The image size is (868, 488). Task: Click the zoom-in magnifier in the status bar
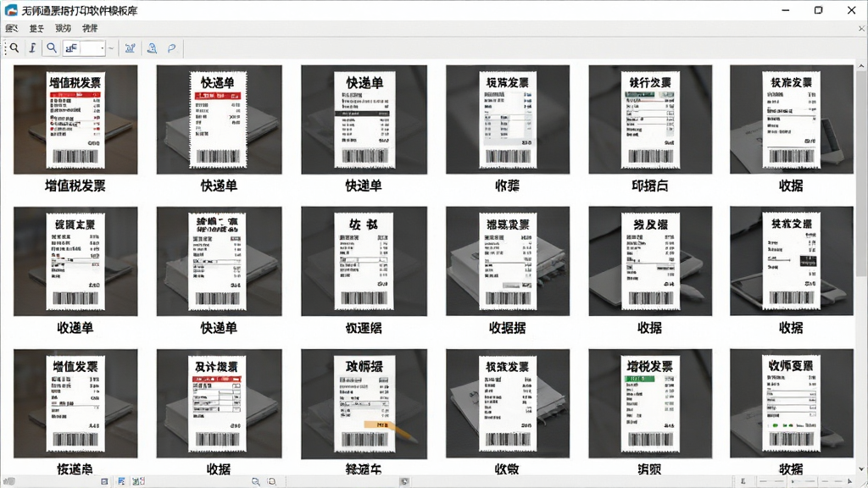click(272, 481)
